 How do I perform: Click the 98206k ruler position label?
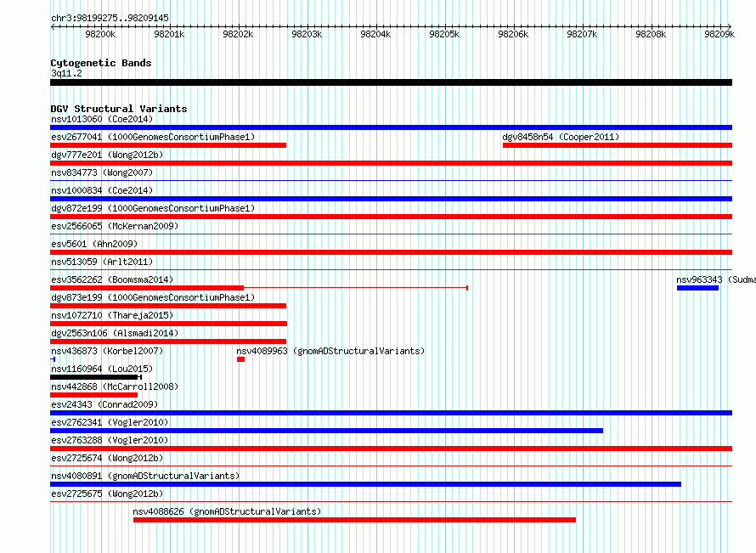[x=513, y=34]
